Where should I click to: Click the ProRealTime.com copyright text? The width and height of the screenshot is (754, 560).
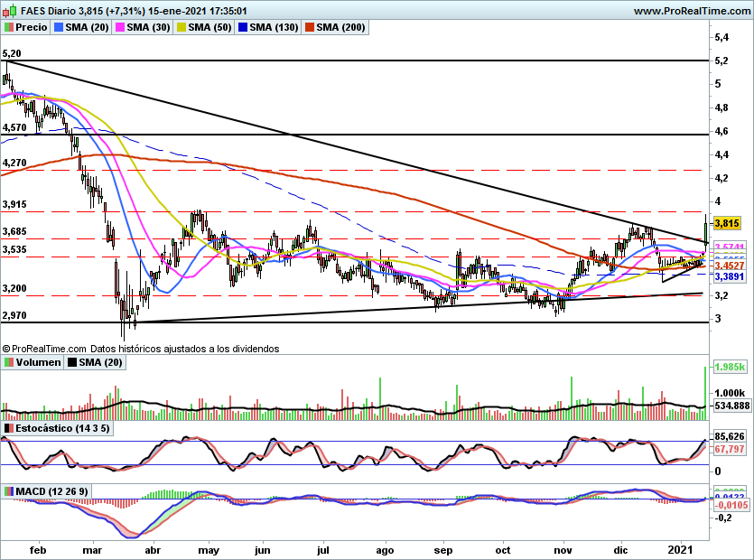44,349
